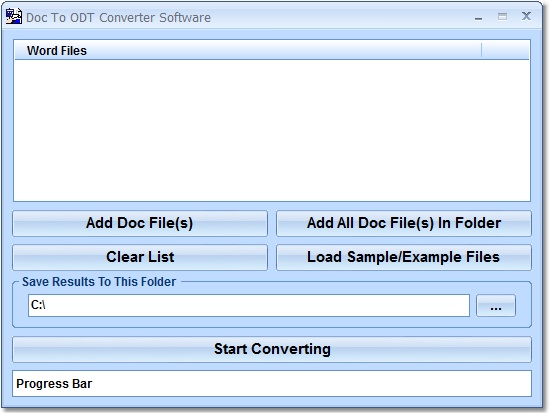
Task: Click the Add Doc File(s) button
Action: point(140,223)
